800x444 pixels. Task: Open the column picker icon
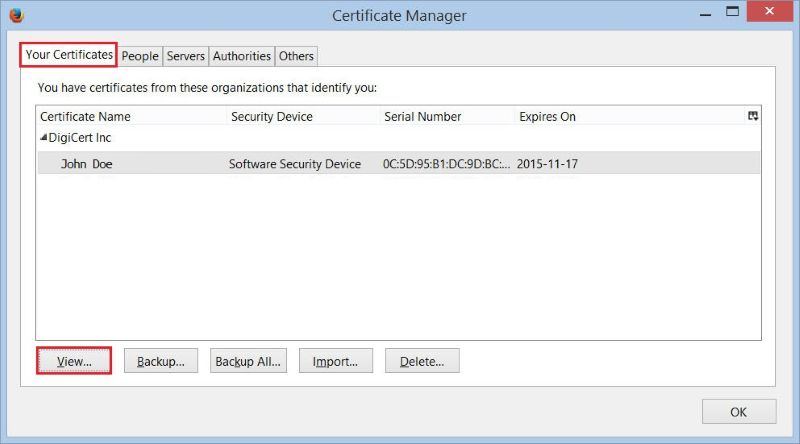point(753,116)
